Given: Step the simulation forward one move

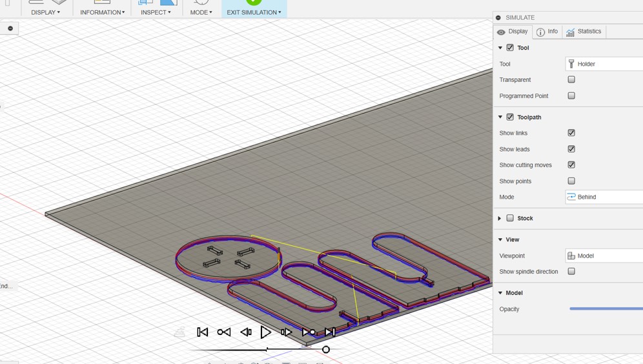Looking at the screenshot, I should click(286, 332).
